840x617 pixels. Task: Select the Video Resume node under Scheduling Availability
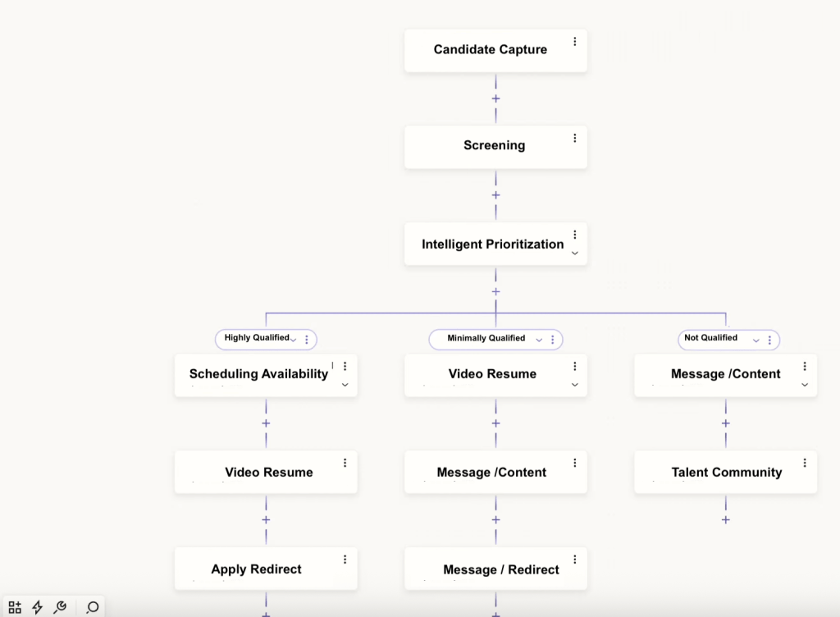[266, 472]
